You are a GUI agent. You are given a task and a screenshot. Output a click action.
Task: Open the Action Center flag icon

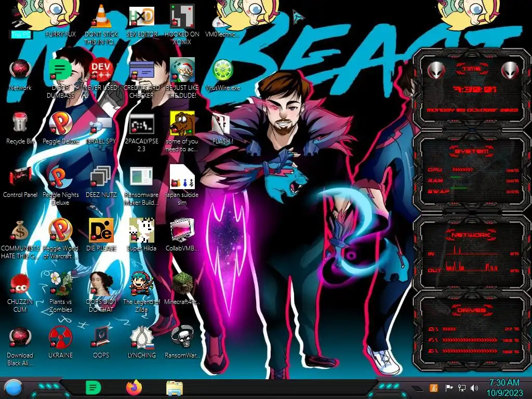click(x=448, y=388)
